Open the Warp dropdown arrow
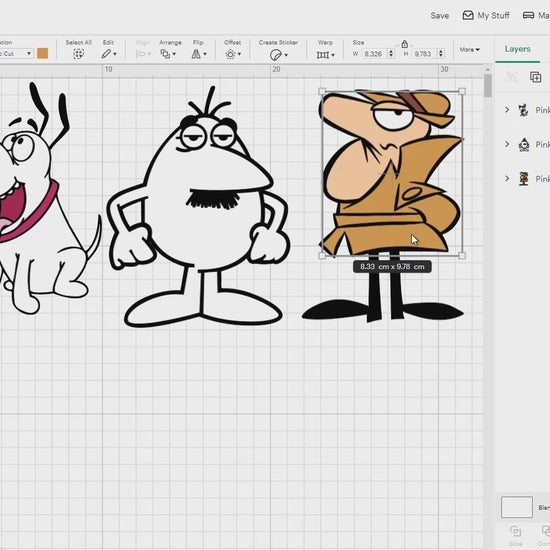550x550 pixels. (333, 55)
